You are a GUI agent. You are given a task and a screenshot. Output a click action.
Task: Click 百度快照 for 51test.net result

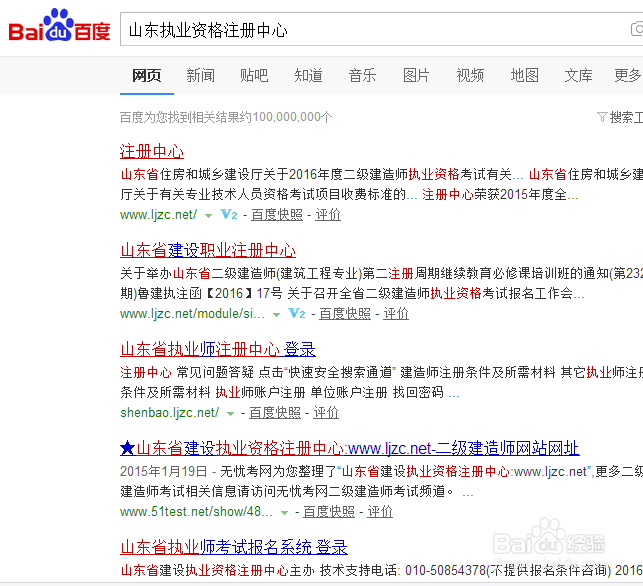pos(329,511)
